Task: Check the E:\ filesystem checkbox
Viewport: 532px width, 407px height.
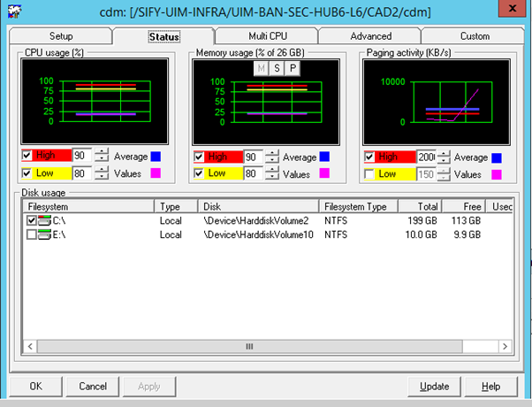Action: [32, 234]
